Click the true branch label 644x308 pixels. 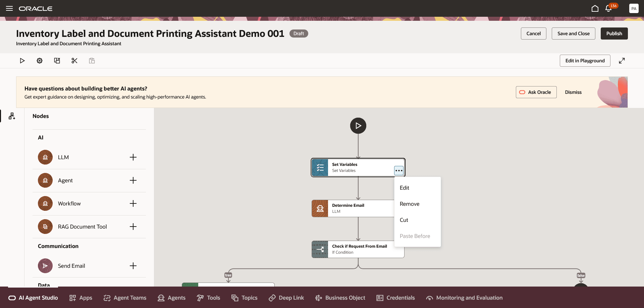228,275
